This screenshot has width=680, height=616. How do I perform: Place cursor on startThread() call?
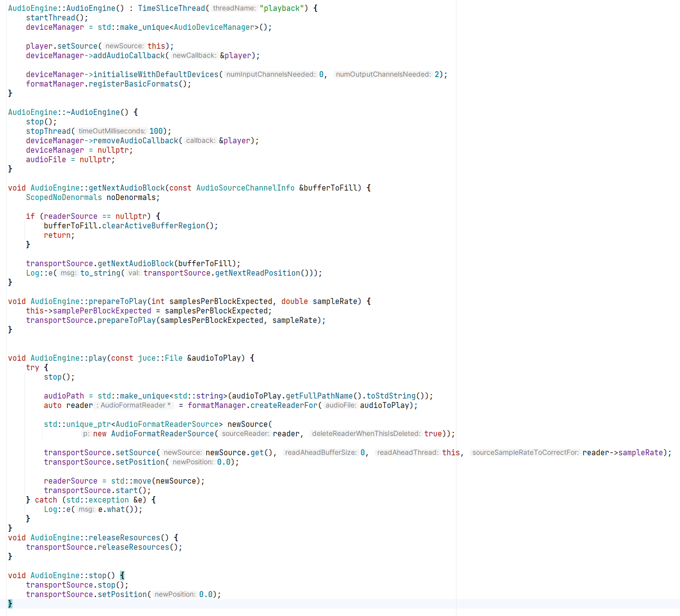click(x=57, y=18)
